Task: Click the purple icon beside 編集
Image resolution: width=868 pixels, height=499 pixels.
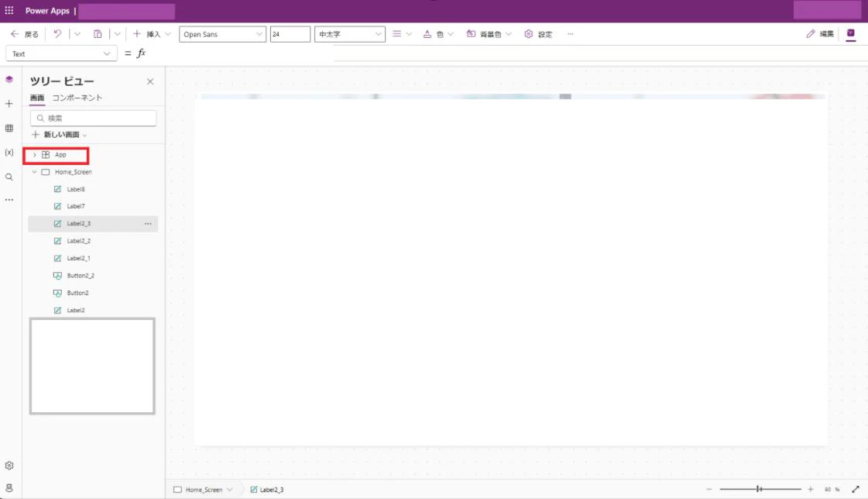Action: 851,34
